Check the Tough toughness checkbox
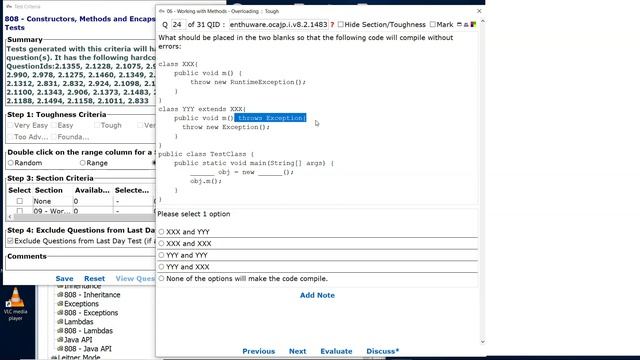Screen dimensions: 640x360 point(97,125)
